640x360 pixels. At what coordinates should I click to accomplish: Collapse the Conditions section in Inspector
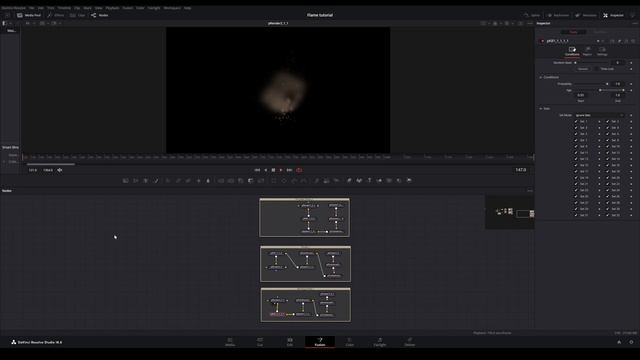point(541,77)
